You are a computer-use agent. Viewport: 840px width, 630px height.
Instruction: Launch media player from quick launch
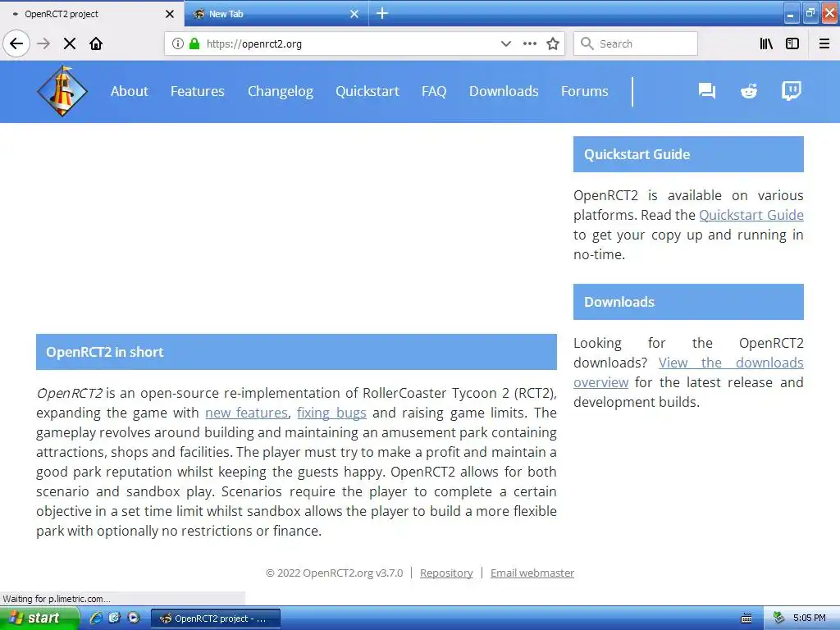tap(134, 619)
